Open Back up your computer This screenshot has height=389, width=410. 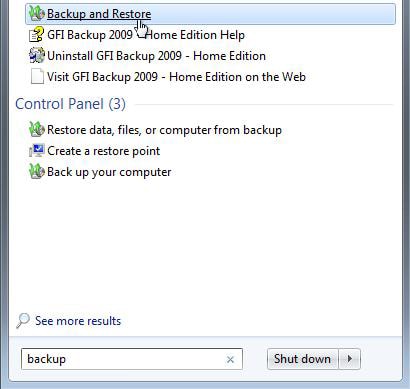tap(109, 172)
